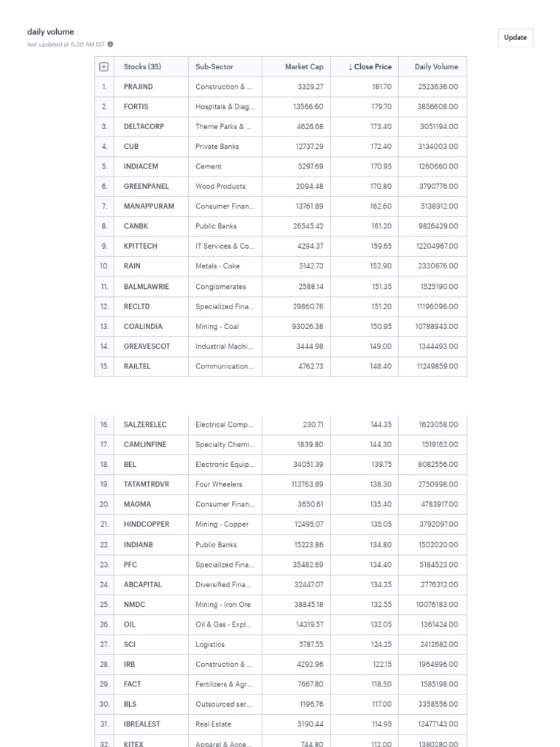Click the info icon beside last updated

[x=111, y=44]
